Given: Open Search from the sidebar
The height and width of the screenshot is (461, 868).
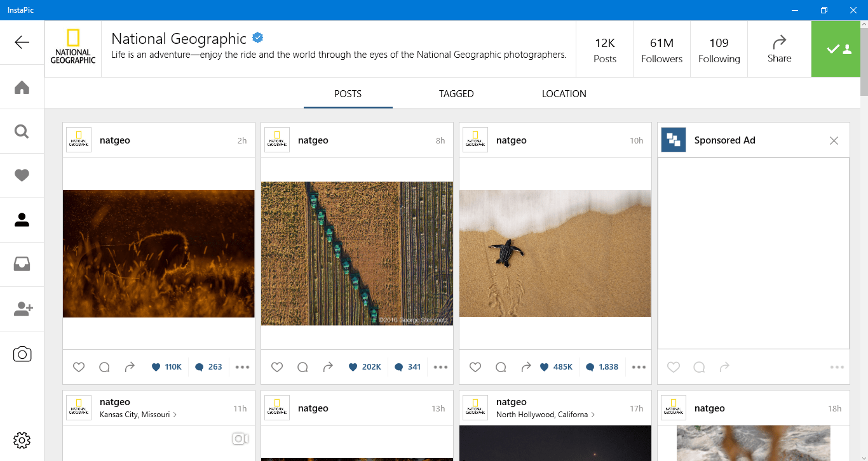Looking at the screenshot, I should tap(22, 131).
